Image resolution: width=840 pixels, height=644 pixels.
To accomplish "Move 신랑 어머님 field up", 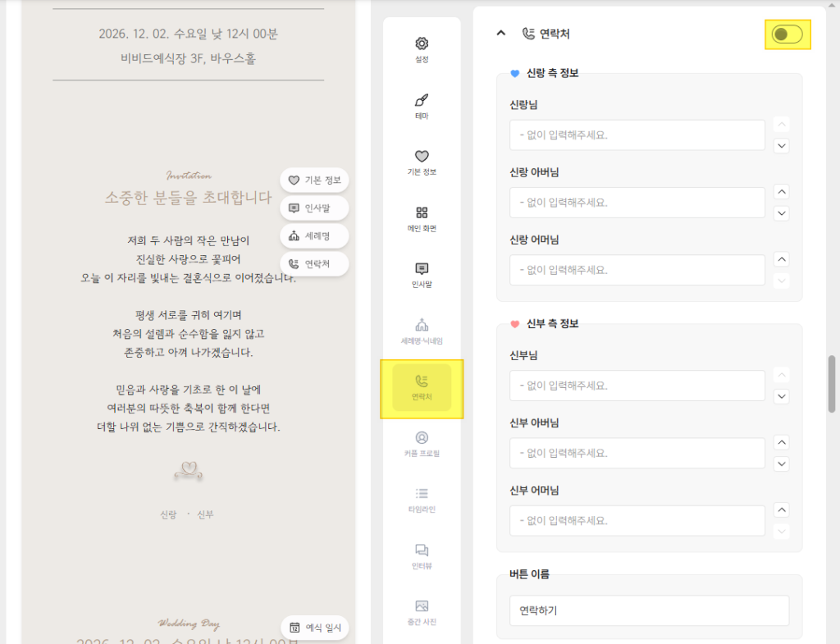I will coord(782,259).
